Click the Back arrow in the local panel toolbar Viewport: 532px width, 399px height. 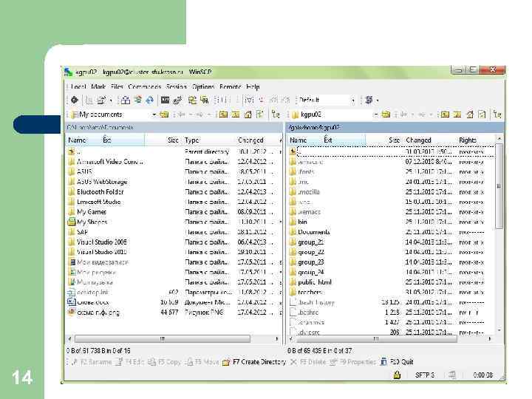point(182,115)
